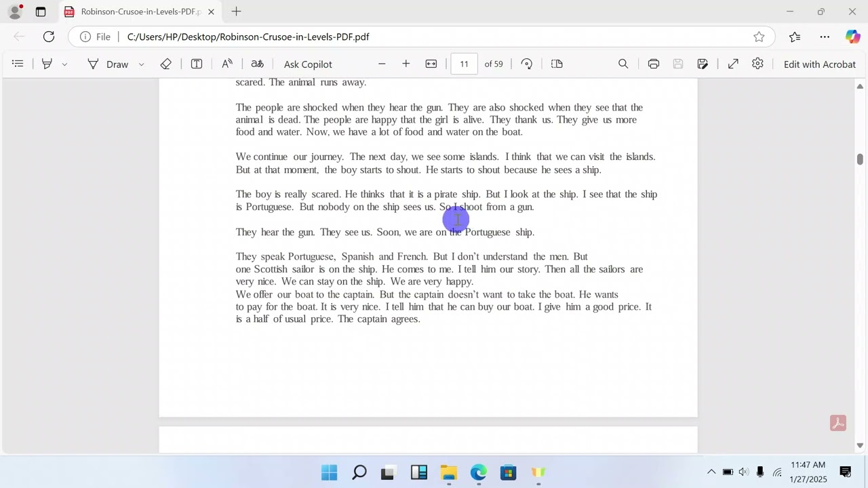Start Read aloud
868x488 pixels.
click(227, 64)
